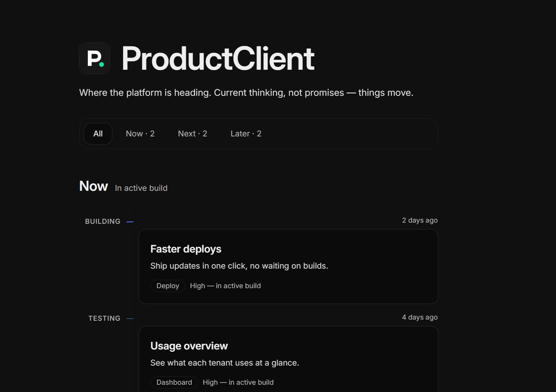Open the Faster deploys card title
Screen dimensions: 556x392
(x=186, y=249)
